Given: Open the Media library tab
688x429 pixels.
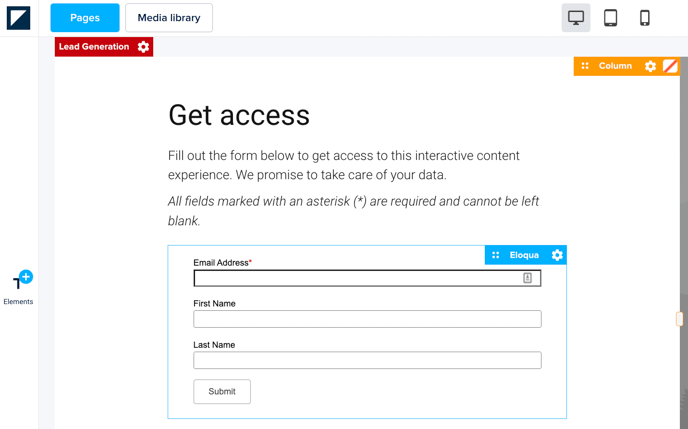Looking at the screenshot, I should point(169,18).
